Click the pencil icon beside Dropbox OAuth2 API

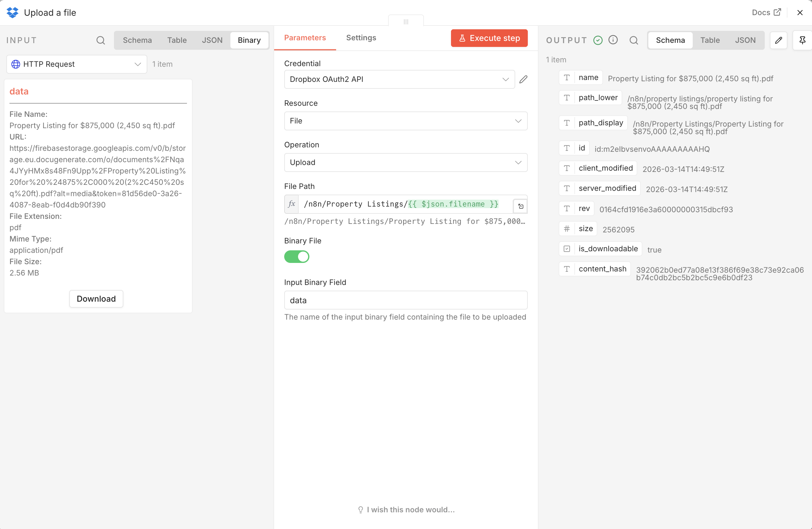(x=524, y=79)
